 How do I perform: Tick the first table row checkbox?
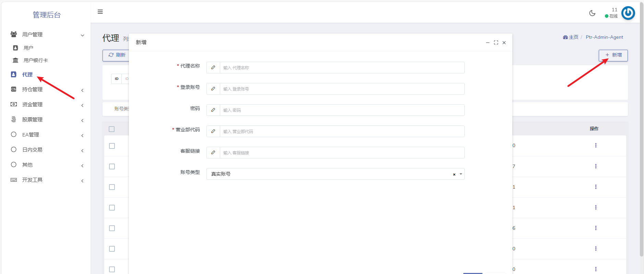point(112,146)
